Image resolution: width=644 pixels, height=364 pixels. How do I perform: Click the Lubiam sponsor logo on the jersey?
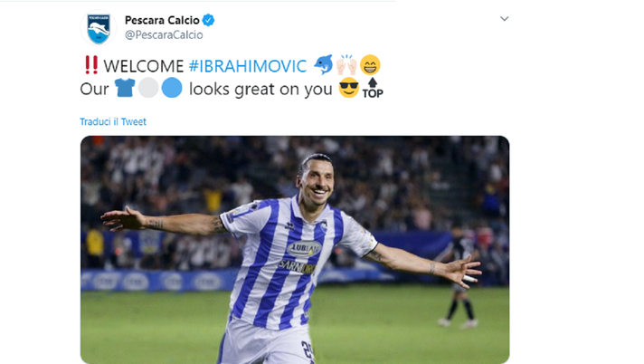point(304,248)
